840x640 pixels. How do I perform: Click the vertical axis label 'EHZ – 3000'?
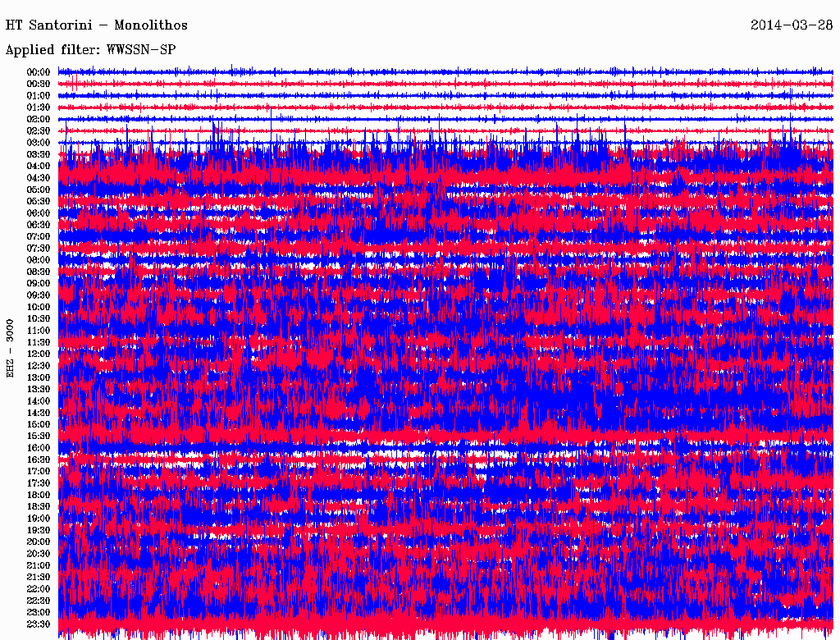[10, 349]
